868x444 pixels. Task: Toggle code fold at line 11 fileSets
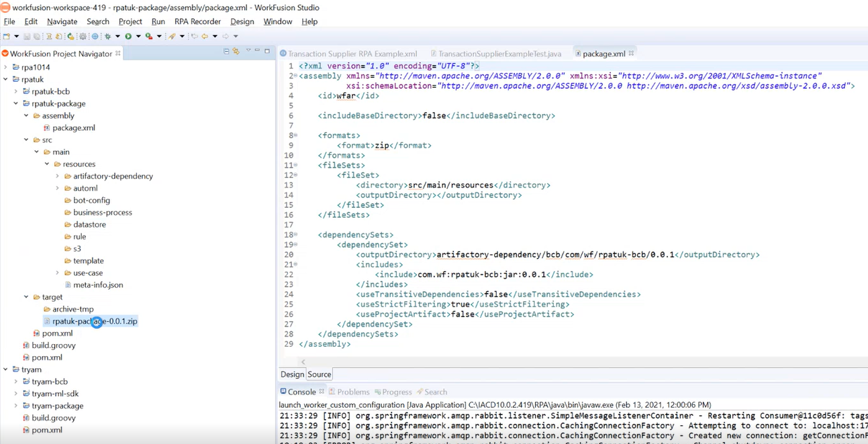point(296,165)
